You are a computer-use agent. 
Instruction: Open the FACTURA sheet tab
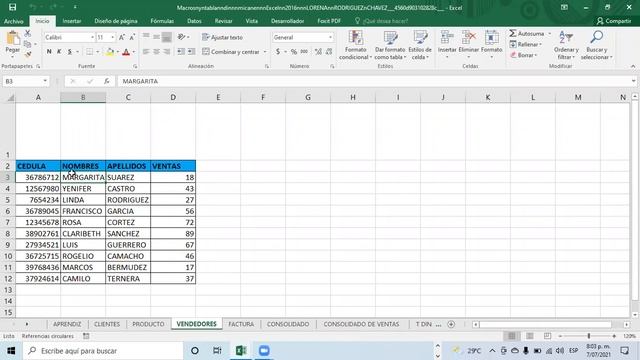pos(241,324)
